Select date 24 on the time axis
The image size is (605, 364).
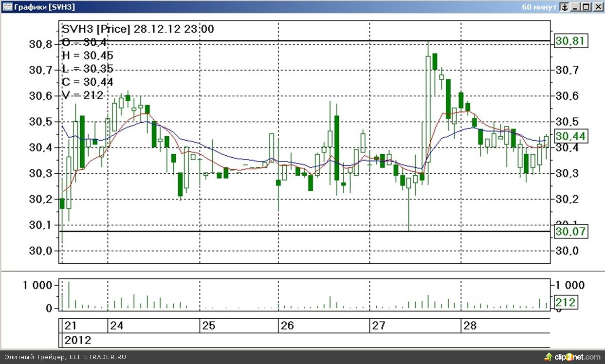pos(116,326)
